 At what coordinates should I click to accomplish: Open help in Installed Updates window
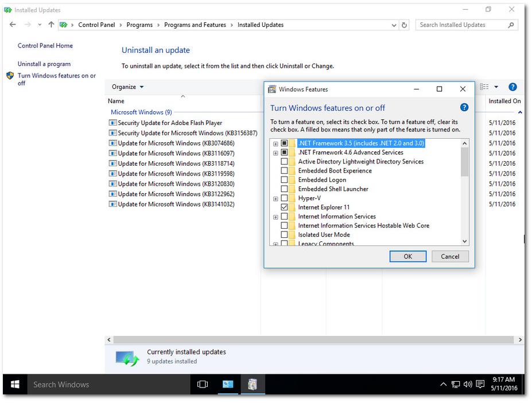[x=512, y=87]
